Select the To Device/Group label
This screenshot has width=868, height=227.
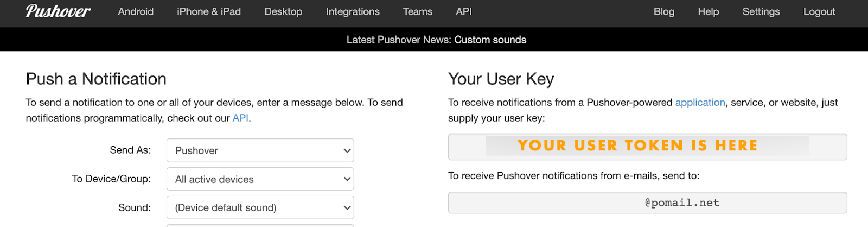(111, 179)
